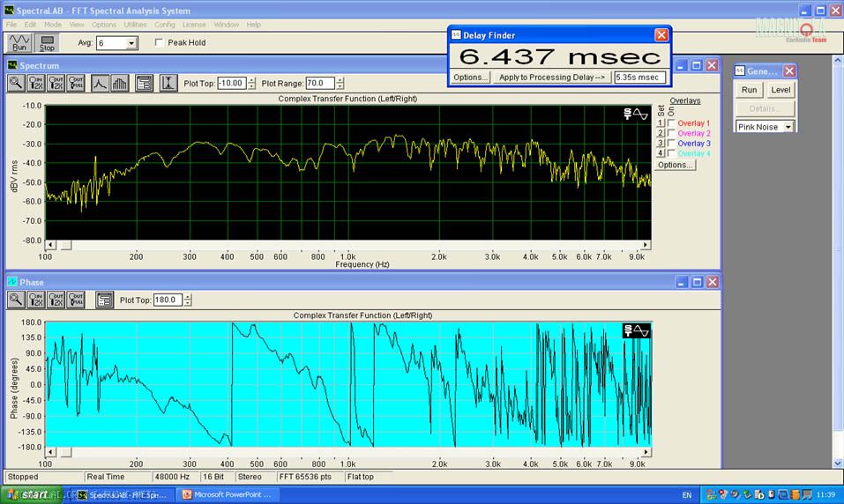Switch to Microsoft PowerPoint taskbar button
This screenshot has height=504, width=844.
pyautogui.click(x=228, y=495)
